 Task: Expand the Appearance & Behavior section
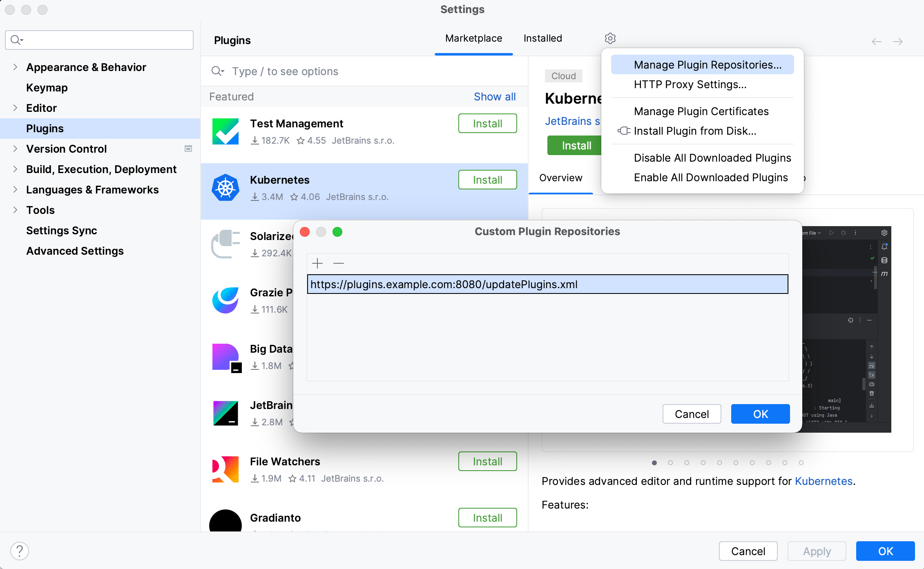coord(15,67)
